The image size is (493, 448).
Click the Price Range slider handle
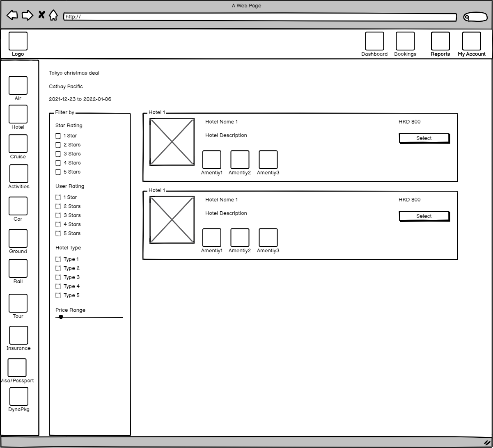tap(61, 317)
